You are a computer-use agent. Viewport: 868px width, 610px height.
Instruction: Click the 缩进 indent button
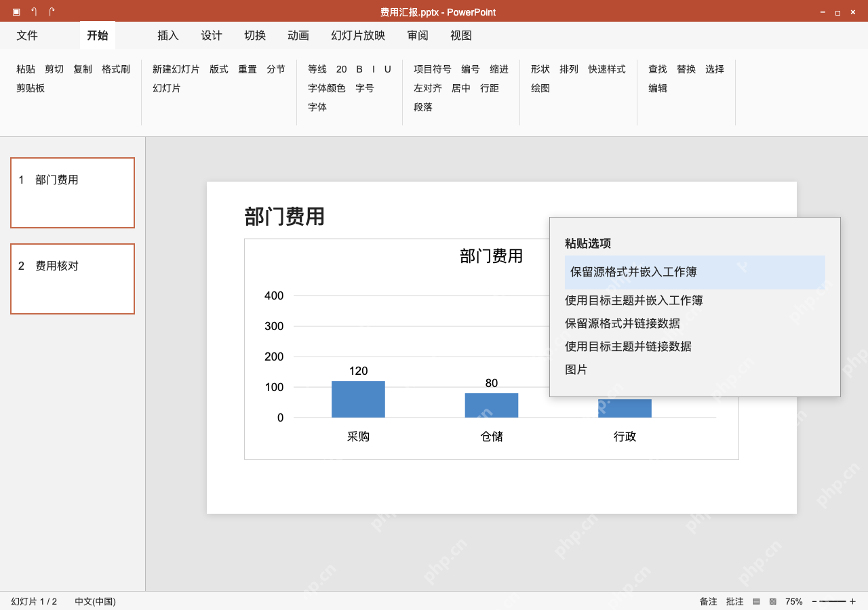pyautogui.click(x=499, y=69)
